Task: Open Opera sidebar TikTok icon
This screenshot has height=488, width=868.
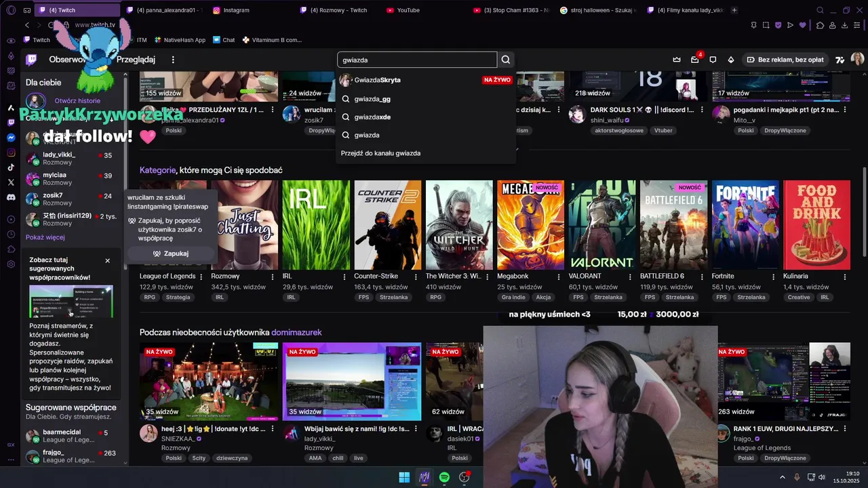Action: 11,167
